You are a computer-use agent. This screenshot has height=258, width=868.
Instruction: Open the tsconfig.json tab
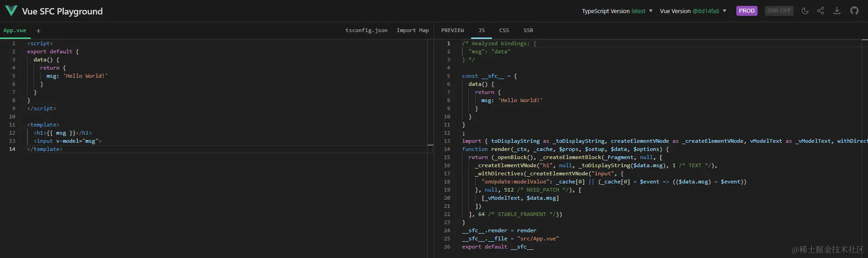pos(366,30)
